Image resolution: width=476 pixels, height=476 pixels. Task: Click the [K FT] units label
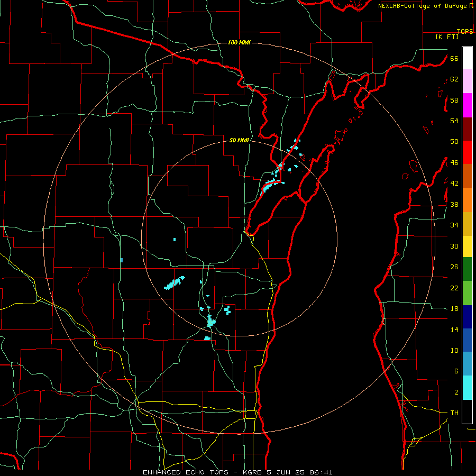tap(447, 36)
